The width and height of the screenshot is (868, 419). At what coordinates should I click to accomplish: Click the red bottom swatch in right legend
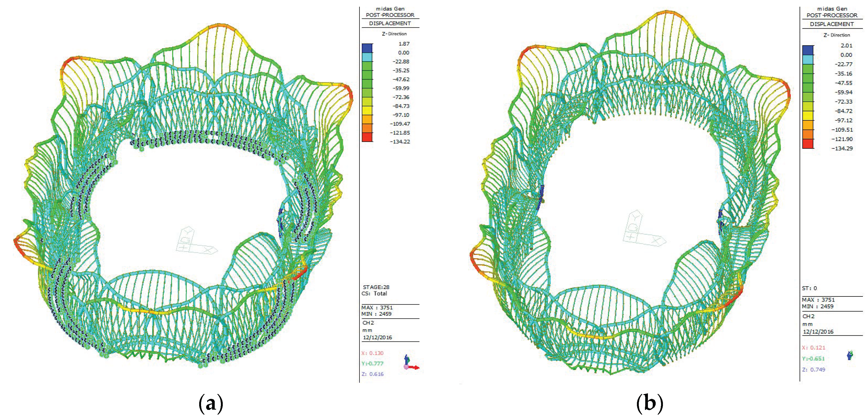coord(808,144)
